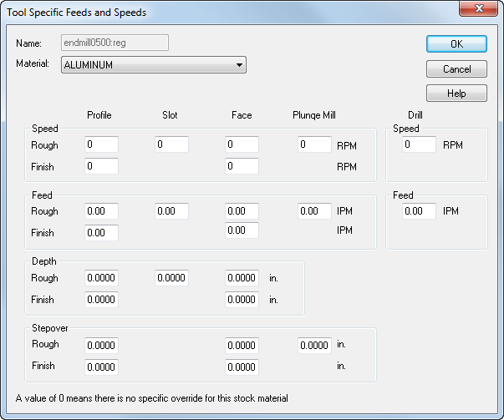This screenshot has width=504, height=420.
Task: Click Plunge Mill Rough Speed field
Action: [x=314, y=145]
